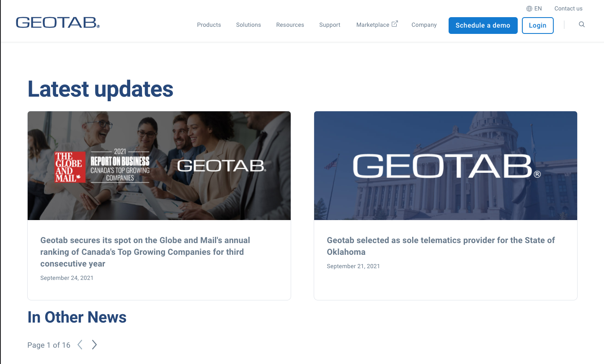604x364 pixels.
Task: Select the EN language option
Action: 538,8
